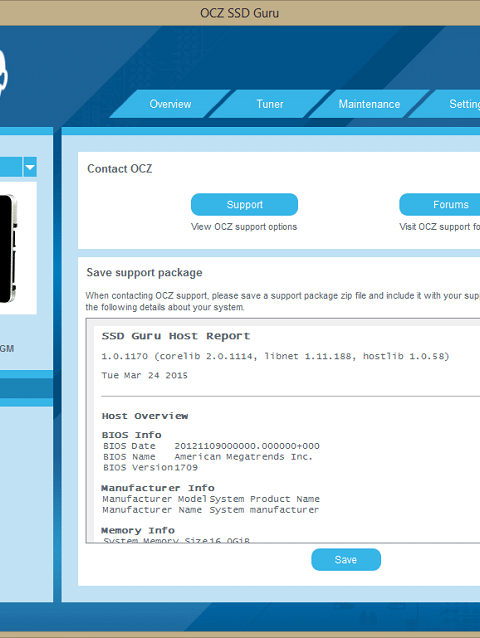This screenshot has height=638, width=480.
Task: Click the 'OCZ SSD Guru' window title
Action: (x=240, y=13)
